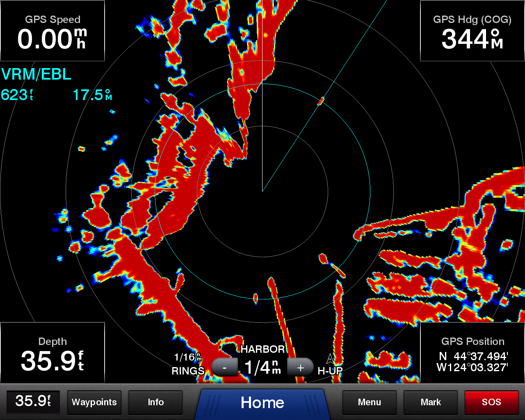Tap the 1/16 nm RINGS label

pos(188,364)
